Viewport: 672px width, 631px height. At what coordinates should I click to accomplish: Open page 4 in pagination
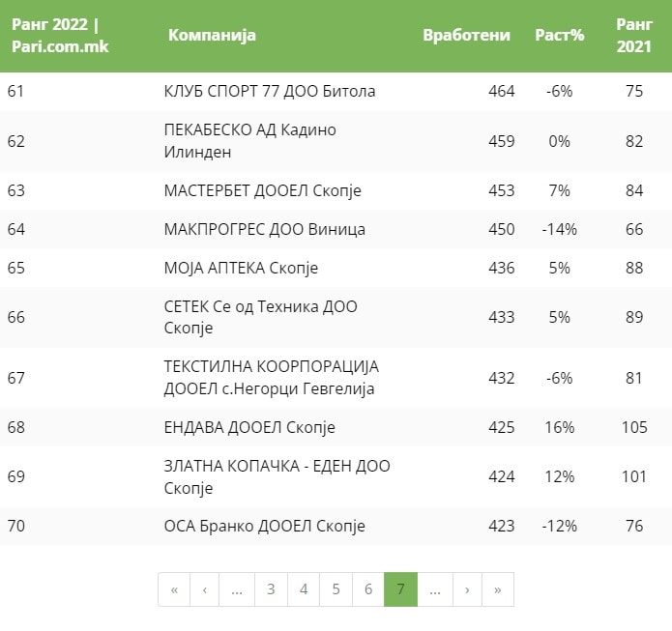pyautogui.click(x=304, y=589)
